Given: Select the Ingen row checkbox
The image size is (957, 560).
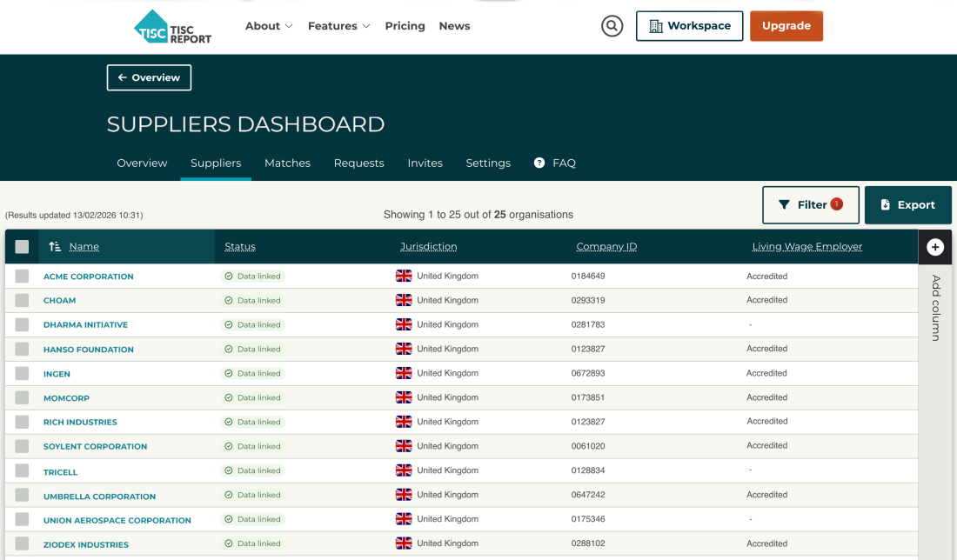Looking at the screenshot, I should point(22,374).
